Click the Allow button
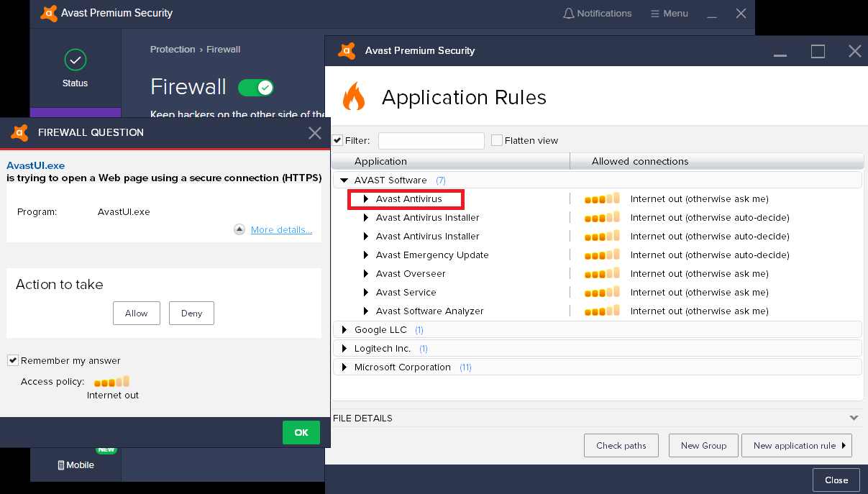Viewport: 868px width, 494px height. [x=137, y=314]
